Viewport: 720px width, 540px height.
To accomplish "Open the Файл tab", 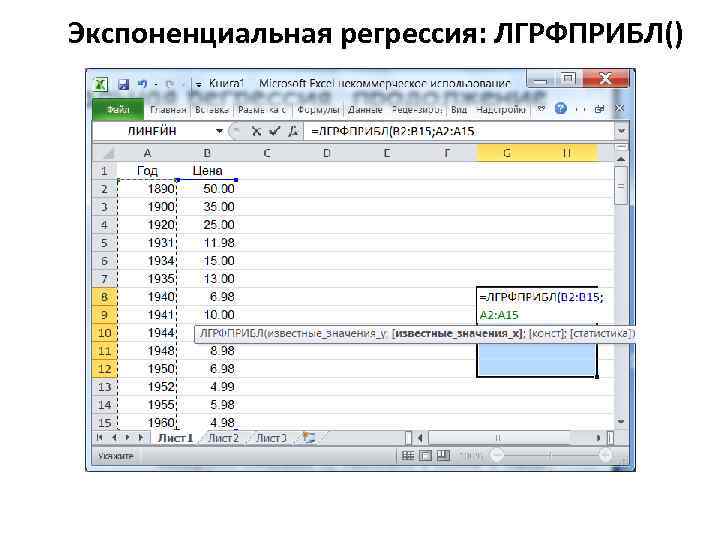I will [118, 110].
